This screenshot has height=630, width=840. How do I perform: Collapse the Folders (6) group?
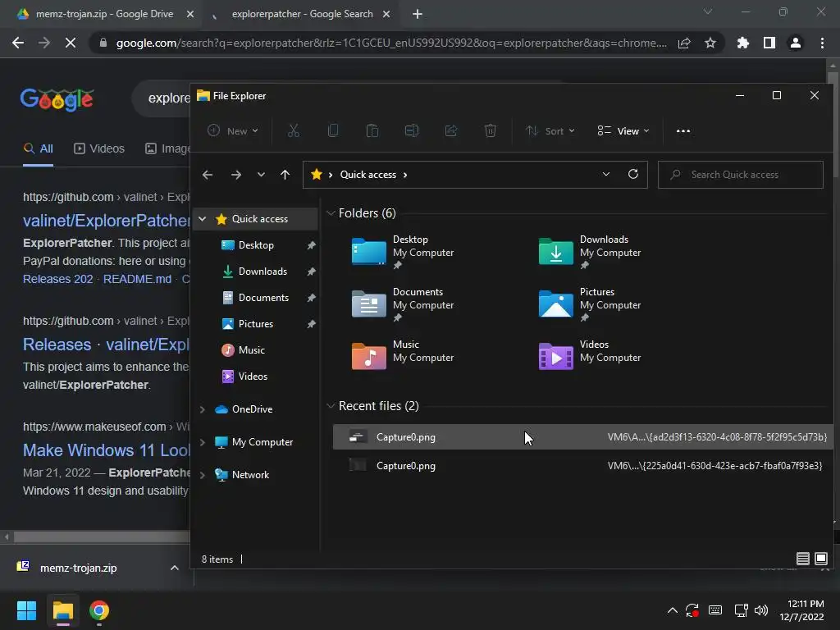pyautogui.click(x=331, y=213)
